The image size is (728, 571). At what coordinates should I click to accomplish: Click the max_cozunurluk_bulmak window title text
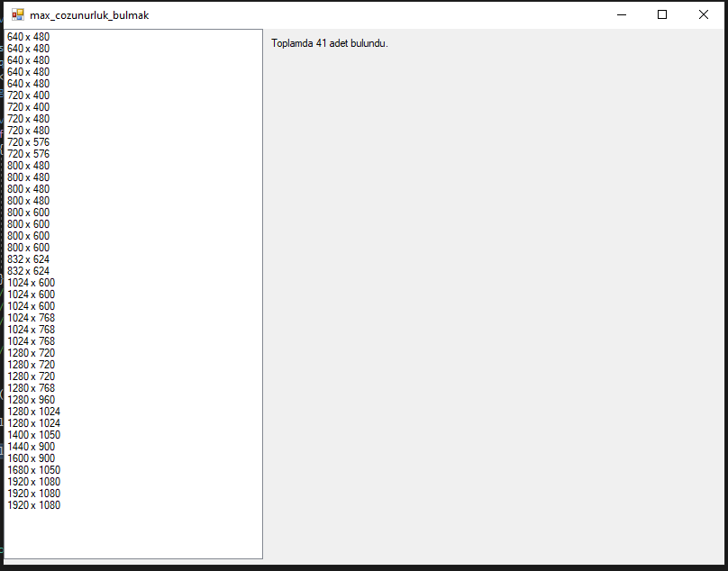click(x=89, y=15)
